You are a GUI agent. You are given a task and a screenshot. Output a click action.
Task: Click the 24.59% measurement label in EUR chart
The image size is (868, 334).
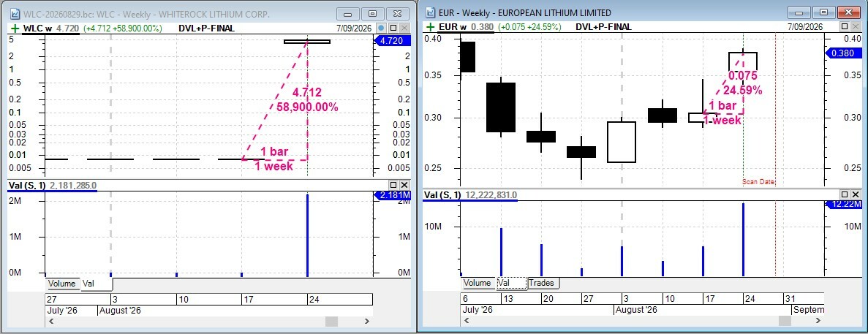coord(743,89)
